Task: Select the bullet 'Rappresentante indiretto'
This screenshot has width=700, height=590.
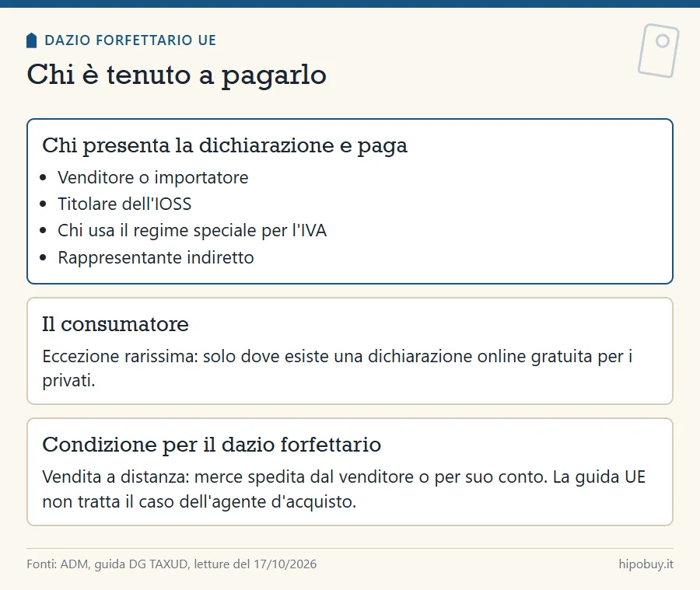Action: tap(156, 257)
